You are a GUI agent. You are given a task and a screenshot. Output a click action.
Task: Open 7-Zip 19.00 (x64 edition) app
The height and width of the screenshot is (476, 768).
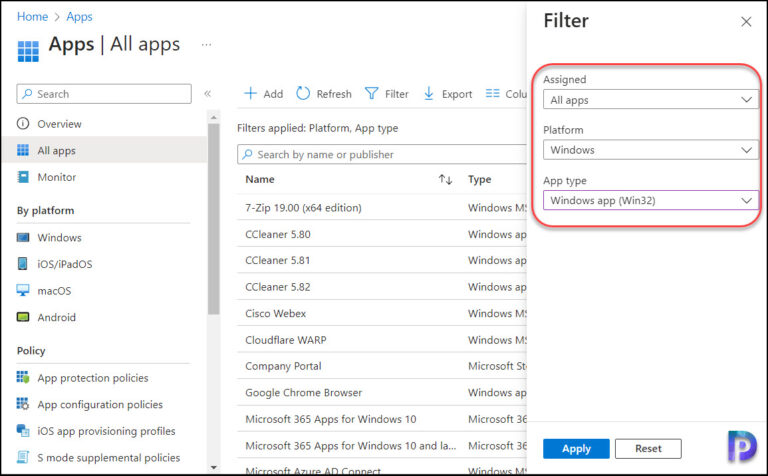point(303,208)
